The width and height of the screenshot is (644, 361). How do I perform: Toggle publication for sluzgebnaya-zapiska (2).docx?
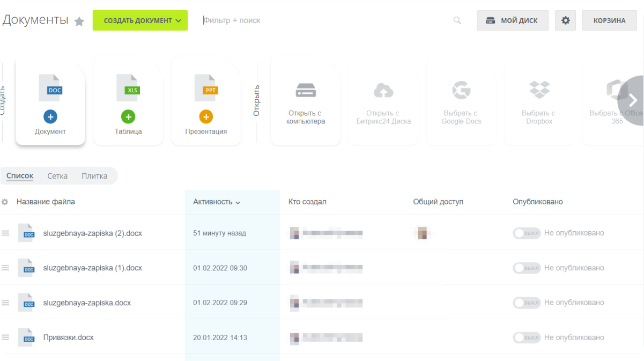[x=527, y=233]
